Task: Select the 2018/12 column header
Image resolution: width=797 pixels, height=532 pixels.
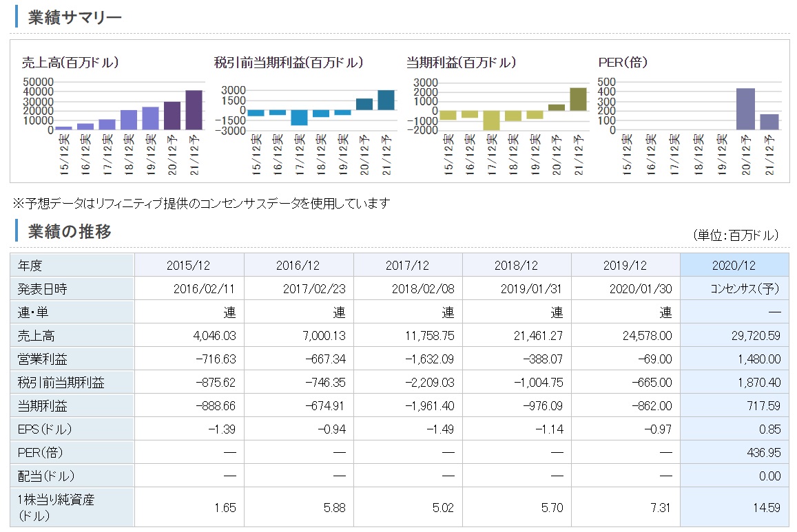Action: 517,265
